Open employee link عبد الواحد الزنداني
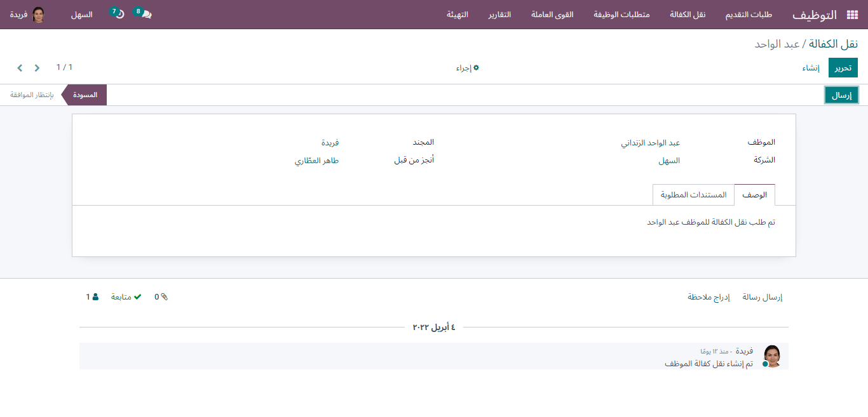The image size is (868, 417). [x=650, y=143]
